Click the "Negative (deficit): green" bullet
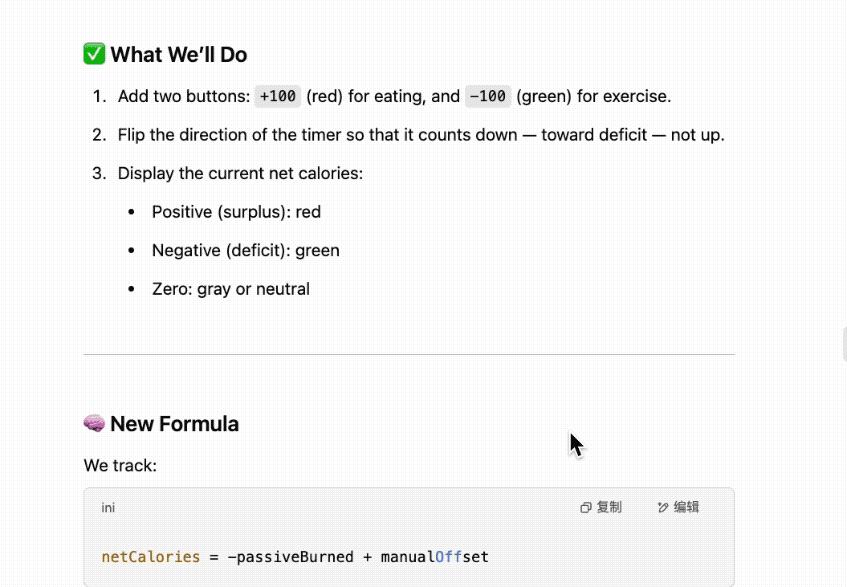This screenshot has height=587, width=847. pyautogui.click(x=246, y=251)
